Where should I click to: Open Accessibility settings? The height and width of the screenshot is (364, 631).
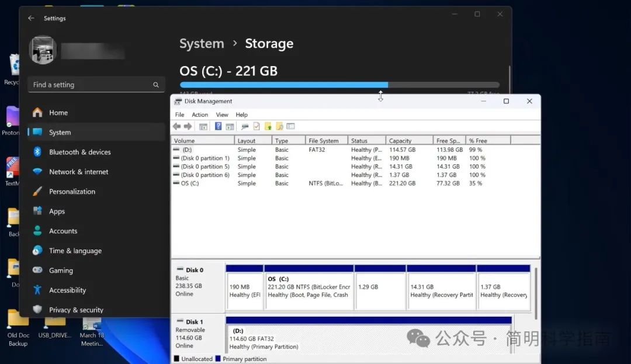coord(67,290)
